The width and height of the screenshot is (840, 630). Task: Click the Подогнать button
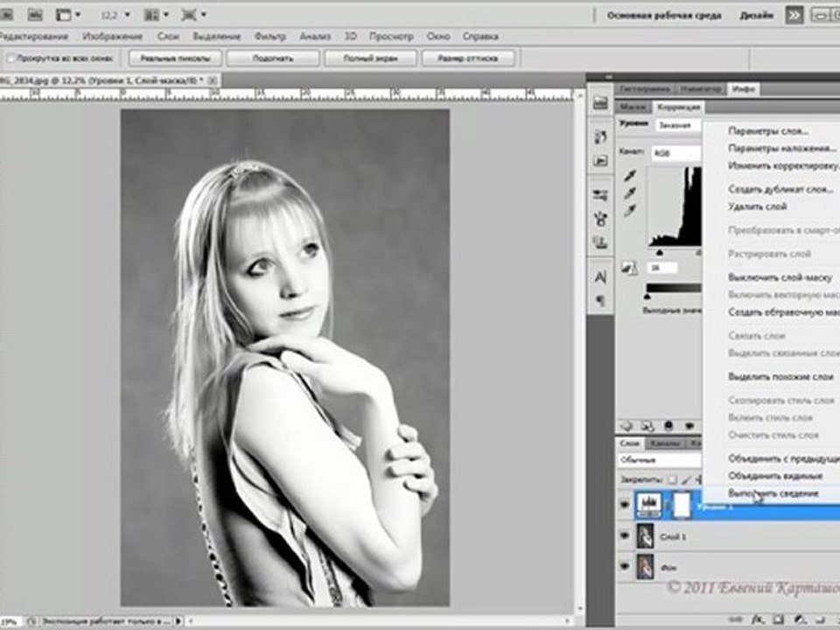[273, 59]
